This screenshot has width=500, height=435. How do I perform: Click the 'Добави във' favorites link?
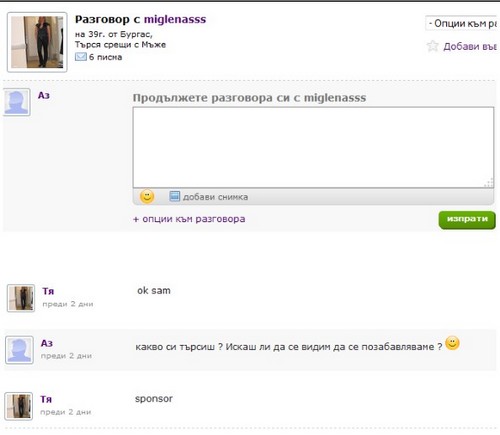click(470, 46)
